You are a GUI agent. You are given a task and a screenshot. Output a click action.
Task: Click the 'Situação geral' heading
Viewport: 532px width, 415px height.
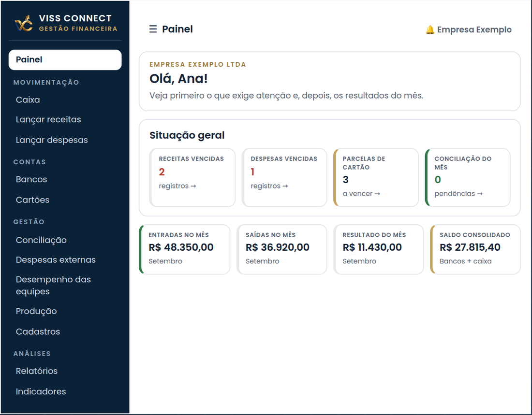click(x=187, y=135)
